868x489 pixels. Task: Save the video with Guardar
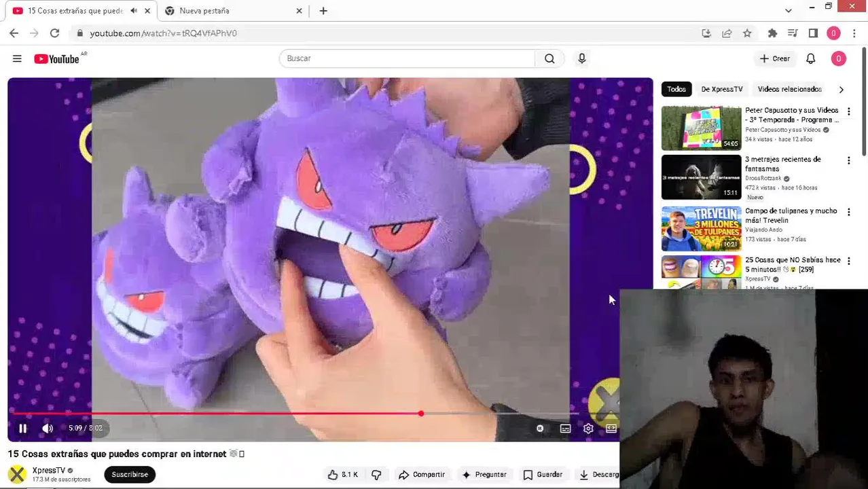tap(543, 475)
